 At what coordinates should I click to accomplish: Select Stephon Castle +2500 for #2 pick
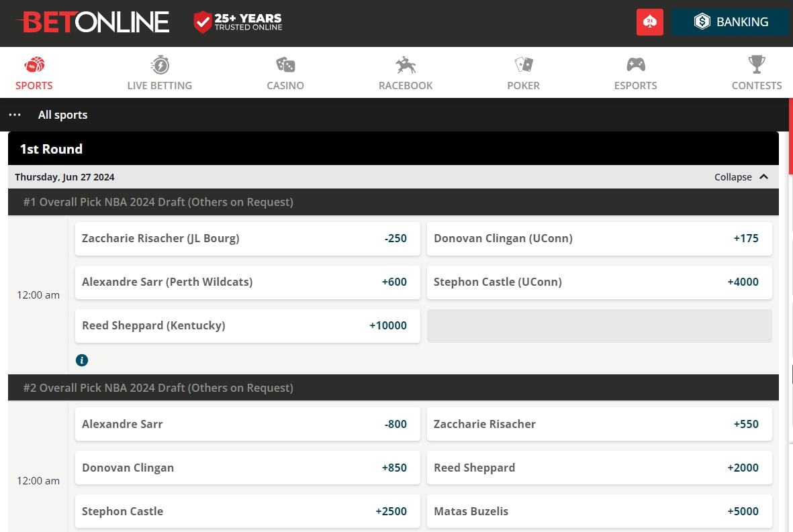pyautogui.click(x=247, y=511)
